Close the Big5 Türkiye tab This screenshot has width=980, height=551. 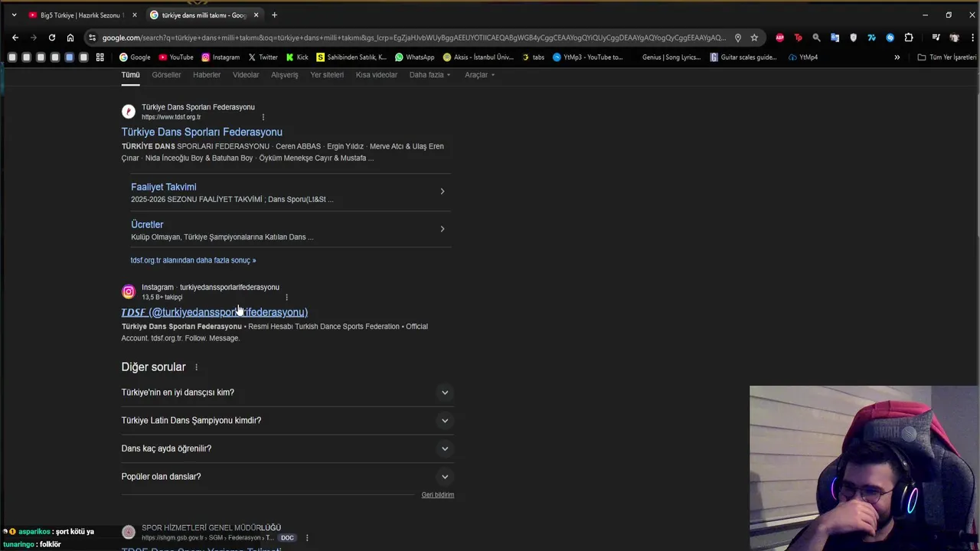pyautogui.click(x=135, y=15)
